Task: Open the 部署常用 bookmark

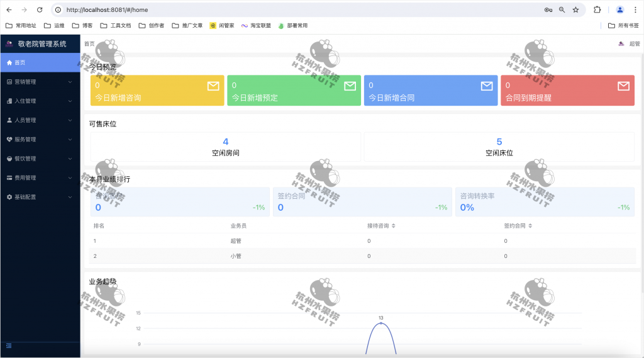Action: click(293, 26)
